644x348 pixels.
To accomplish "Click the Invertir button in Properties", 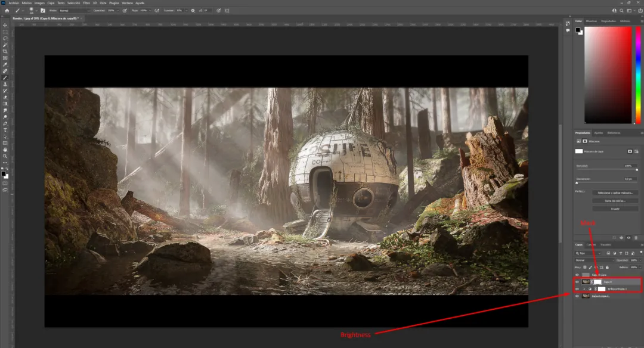I will coord(615,209).
